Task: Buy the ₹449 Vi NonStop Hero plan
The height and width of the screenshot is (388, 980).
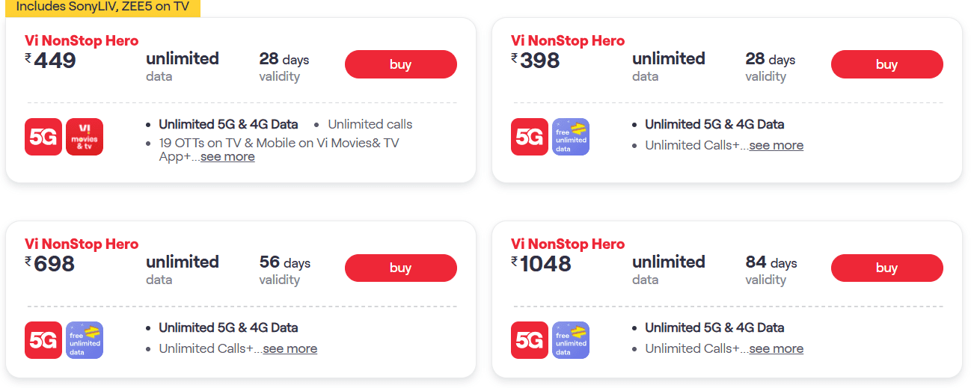Action: (400, 64)
